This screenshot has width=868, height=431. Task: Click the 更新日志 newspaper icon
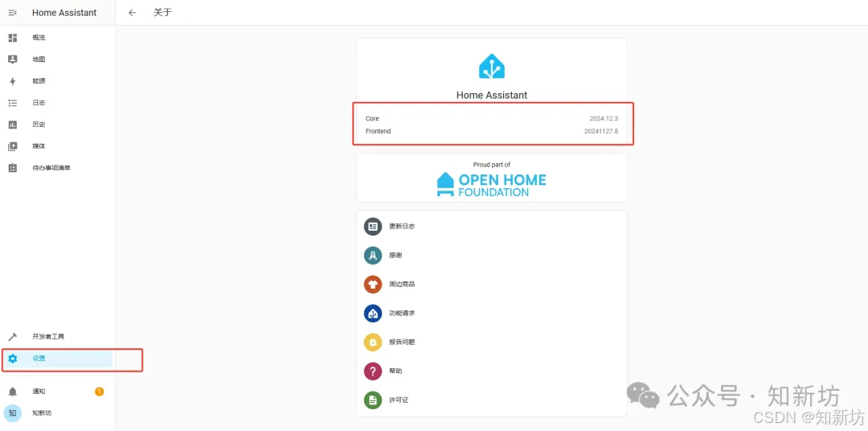coord(373,227)
